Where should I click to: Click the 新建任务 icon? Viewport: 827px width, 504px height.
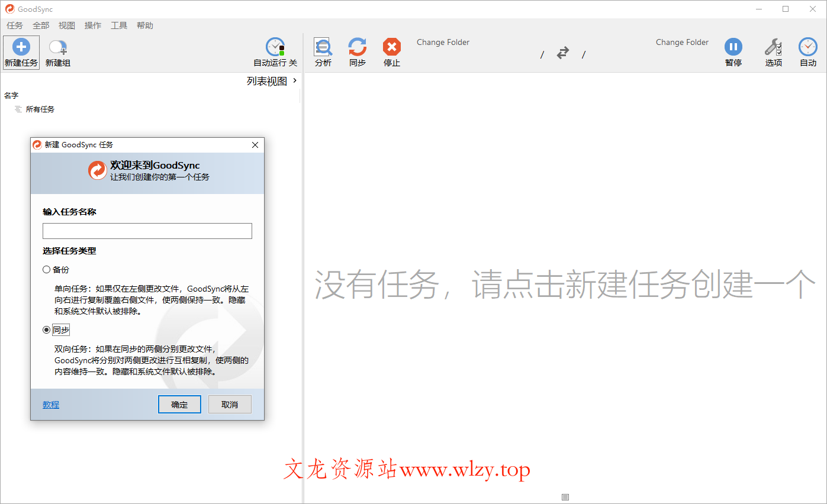click(x=21, y=51)
